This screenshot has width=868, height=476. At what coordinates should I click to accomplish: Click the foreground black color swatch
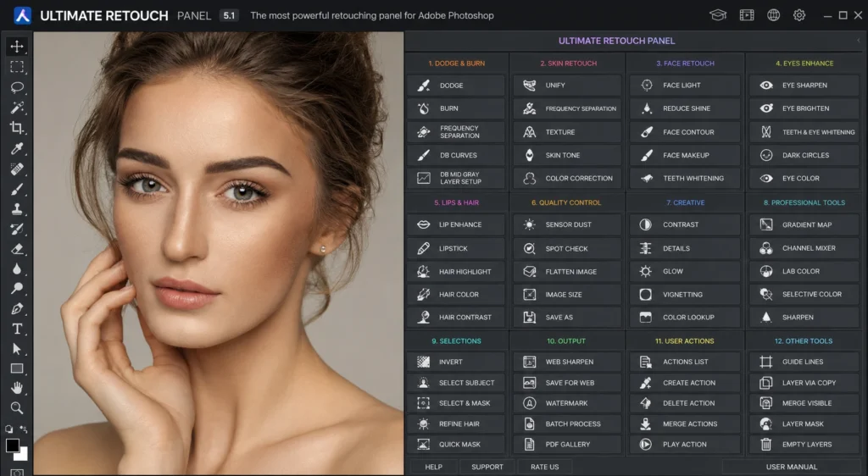click(12, 445)
